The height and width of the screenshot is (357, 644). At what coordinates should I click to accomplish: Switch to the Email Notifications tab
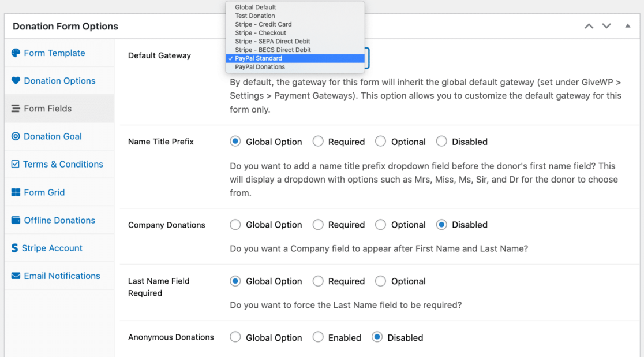click(62, 276)
